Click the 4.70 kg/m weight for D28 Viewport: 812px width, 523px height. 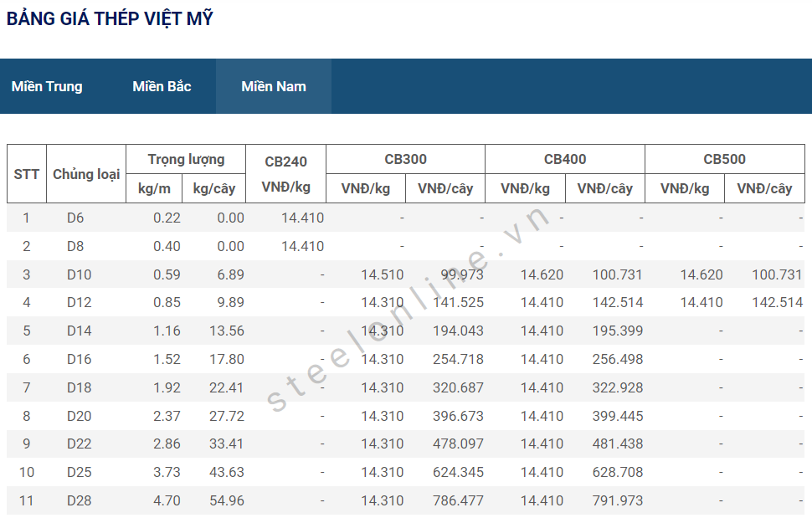tap(167, 500)
